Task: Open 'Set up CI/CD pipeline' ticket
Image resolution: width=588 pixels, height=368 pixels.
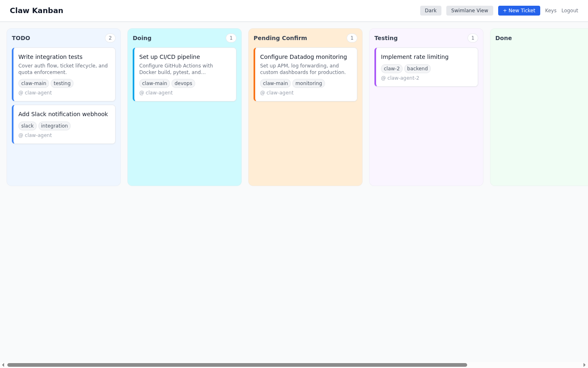Action: 169,57
